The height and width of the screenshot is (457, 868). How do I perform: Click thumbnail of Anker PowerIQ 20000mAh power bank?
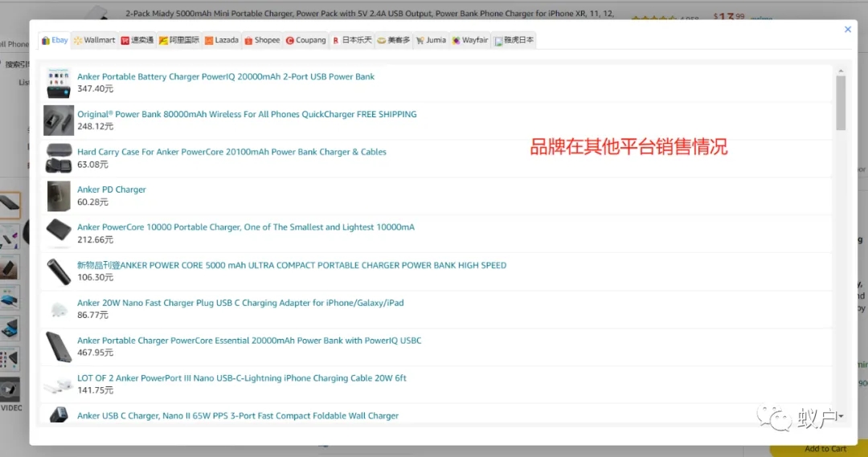[59, 83]
